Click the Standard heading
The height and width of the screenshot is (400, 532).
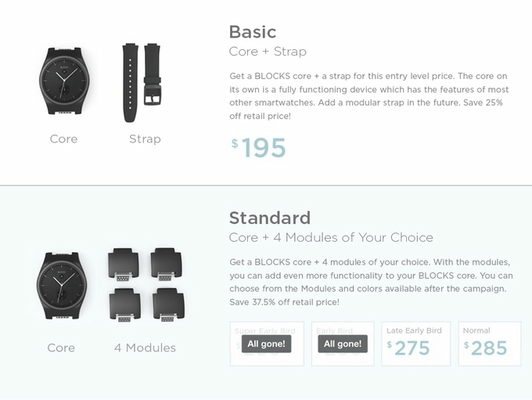coord(270,218)
